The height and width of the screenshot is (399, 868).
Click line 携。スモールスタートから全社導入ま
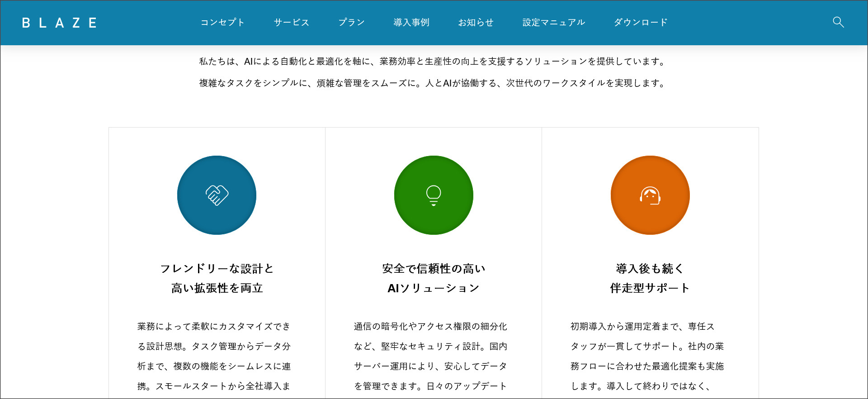click(214, 386)
